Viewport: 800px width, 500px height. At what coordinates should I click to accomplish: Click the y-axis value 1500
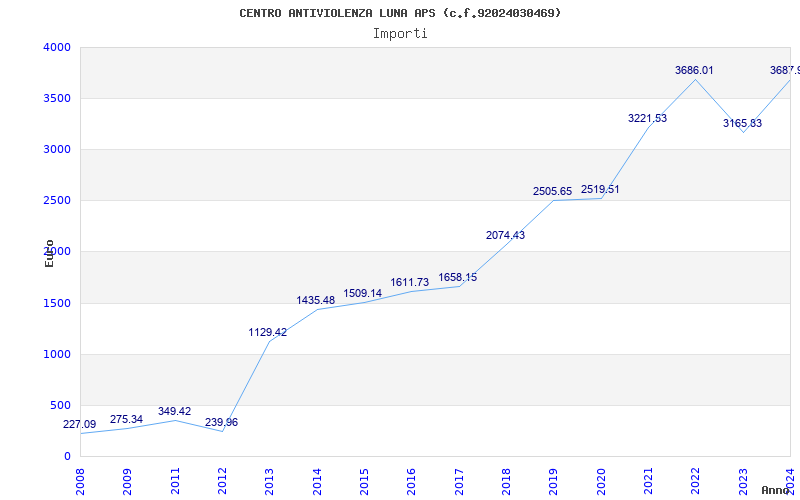[57, 304]
